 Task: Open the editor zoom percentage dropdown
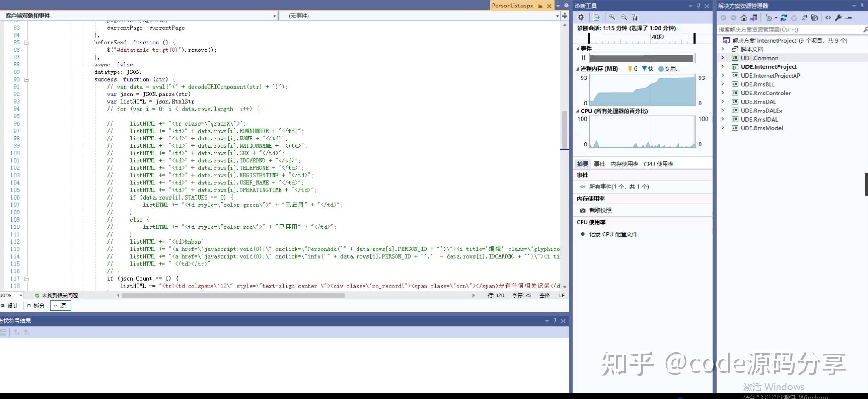21,295
